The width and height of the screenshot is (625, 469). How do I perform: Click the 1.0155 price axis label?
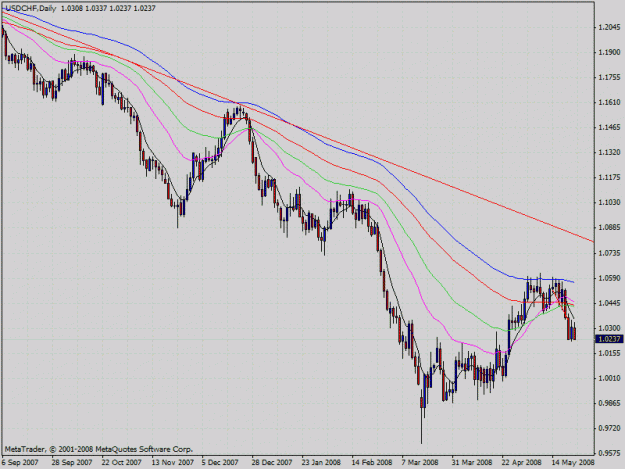(609, 353)
